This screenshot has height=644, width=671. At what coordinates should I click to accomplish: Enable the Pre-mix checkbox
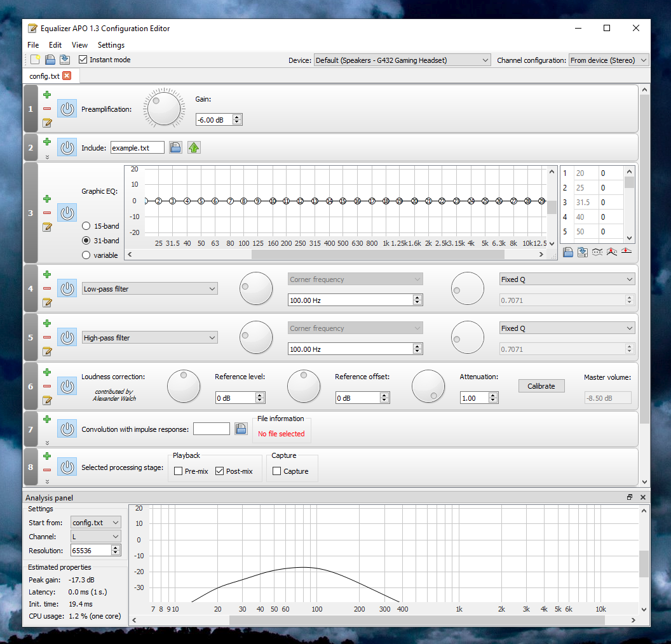click(179, 471)
